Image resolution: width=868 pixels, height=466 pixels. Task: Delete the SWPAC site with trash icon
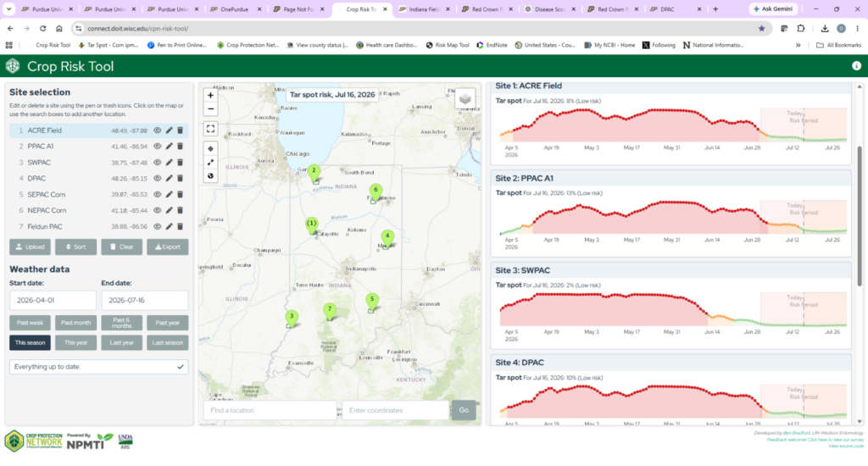click(x=180, y=163)
